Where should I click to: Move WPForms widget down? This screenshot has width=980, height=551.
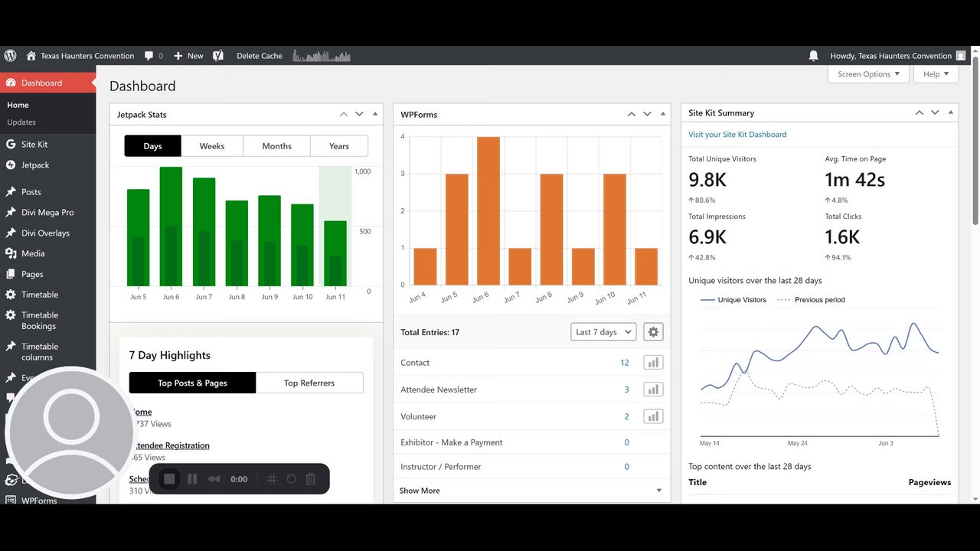coord(647,114)
